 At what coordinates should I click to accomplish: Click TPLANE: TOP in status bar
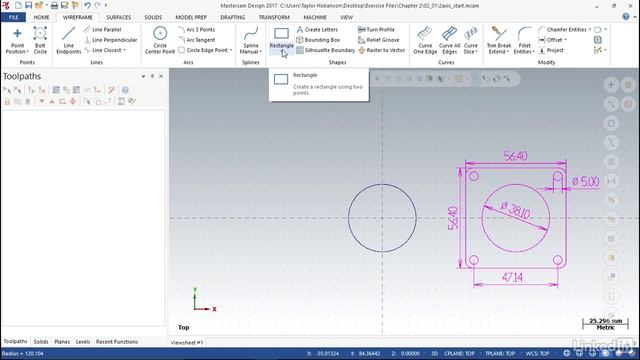(500, 353)
